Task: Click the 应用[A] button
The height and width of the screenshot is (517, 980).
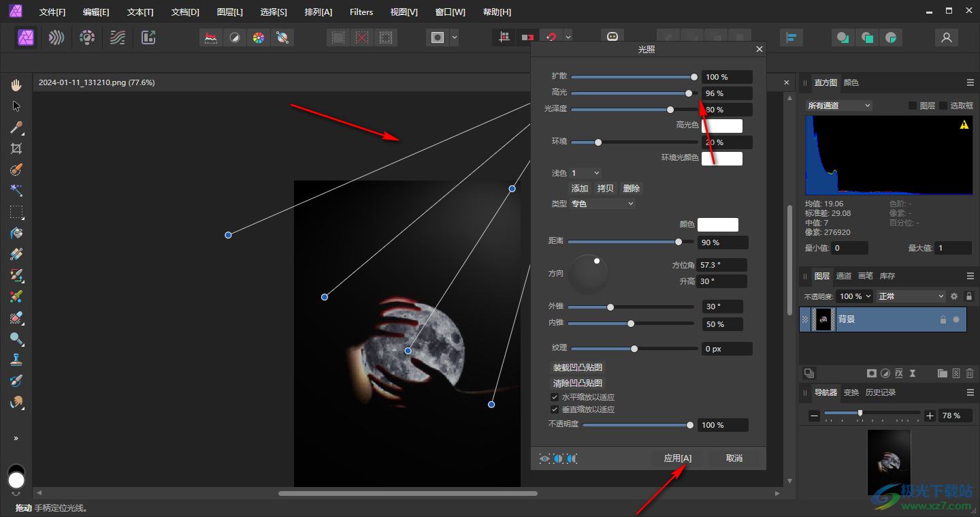Action: [x=677, y=458]
